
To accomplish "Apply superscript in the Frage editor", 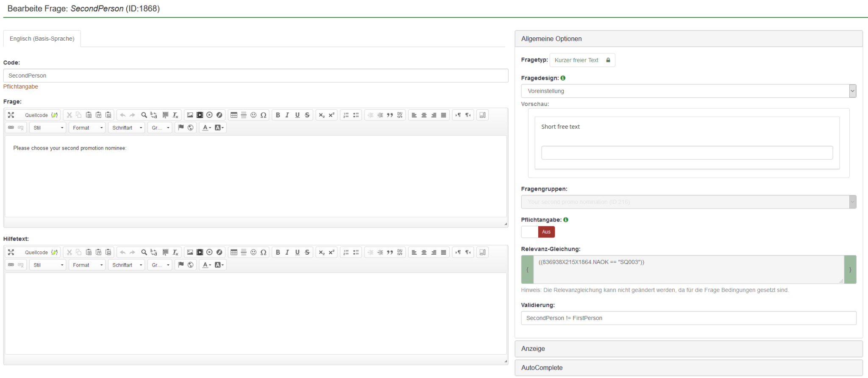I will tap(331, 115).
